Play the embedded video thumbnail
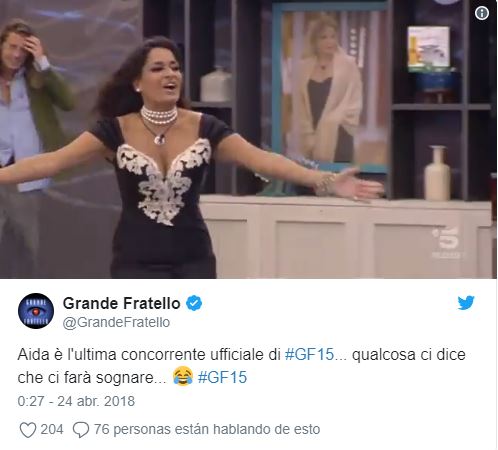Viewport: 498px width, 450px height. coord(249,139)
